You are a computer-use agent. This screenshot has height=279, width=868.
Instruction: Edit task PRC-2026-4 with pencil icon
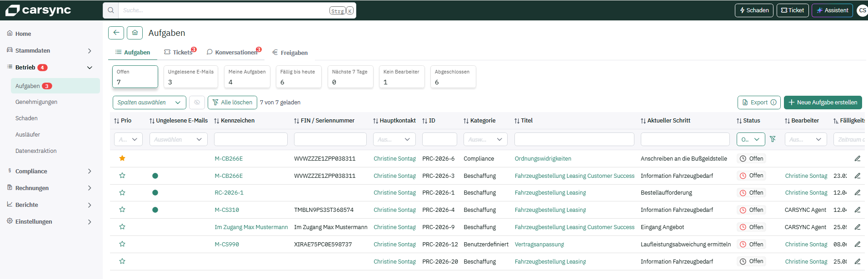click(858, 210)
